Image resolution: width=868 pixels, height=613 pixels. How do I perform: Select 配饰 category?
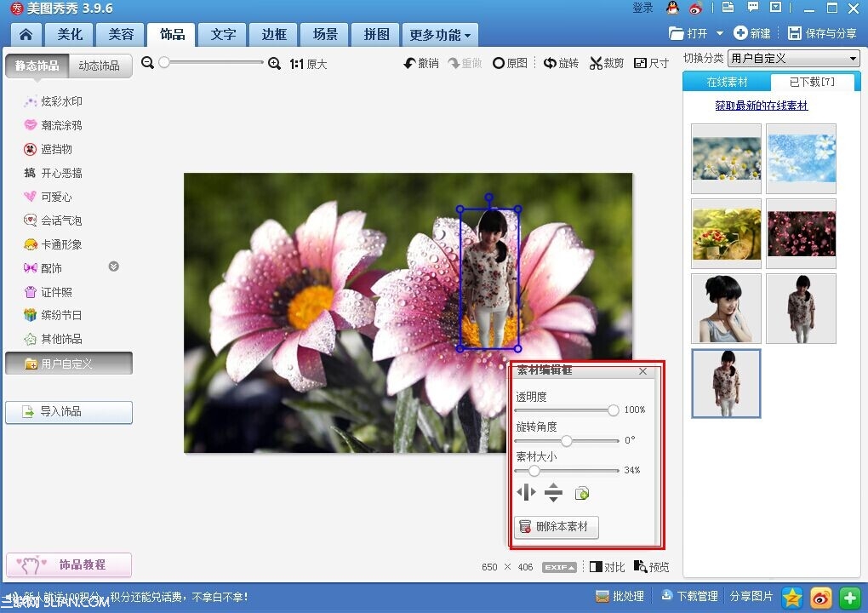click(43, 268)
